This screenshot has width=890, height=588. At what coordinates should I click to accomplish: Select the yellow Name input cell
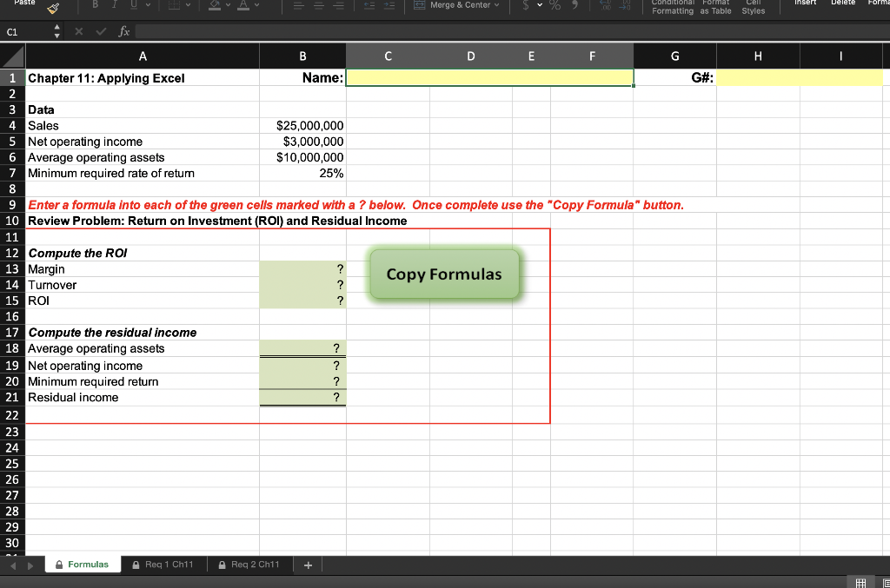pos(489,77)
